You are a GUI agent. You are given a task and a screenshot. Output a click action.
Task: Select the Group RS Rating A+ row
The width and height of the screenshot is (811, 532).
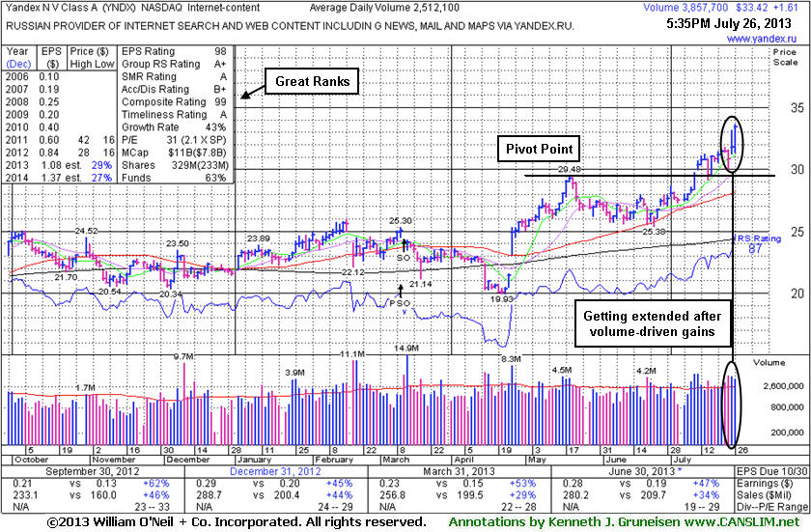coord(175,64)
